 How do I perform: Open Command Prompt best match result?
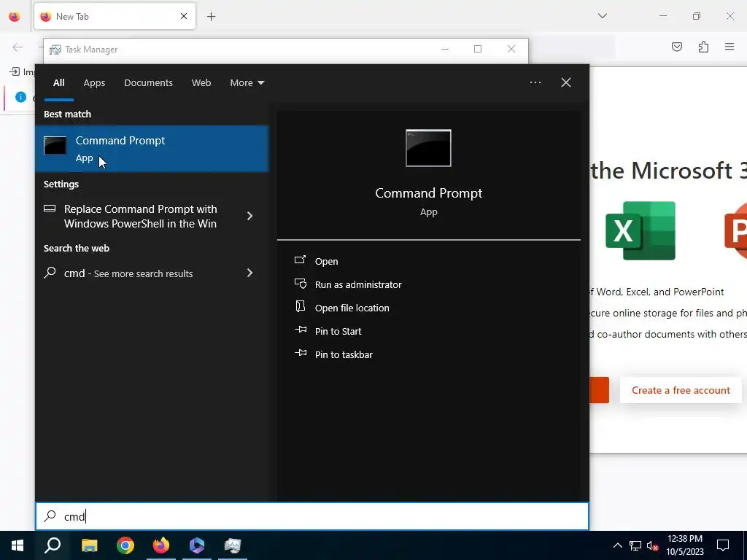point(152,149)
